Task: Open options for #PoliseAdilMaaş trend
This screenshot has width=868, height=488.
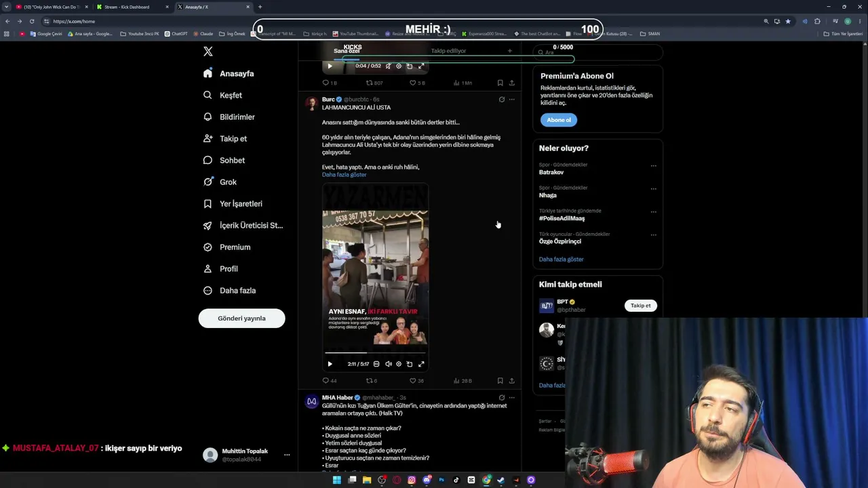Action: pos(654,211)
